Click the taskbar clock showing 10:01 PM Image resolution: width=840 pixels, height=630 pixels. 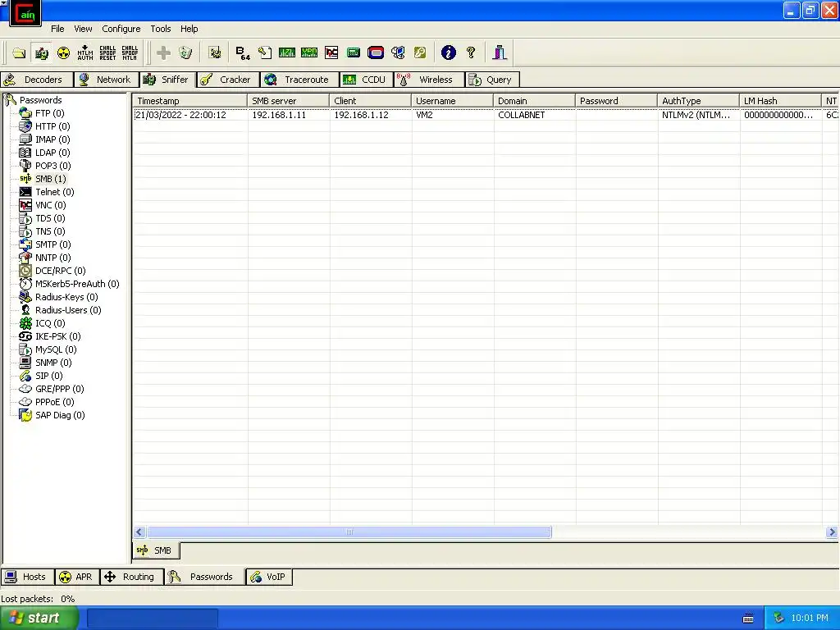(810, 619)
